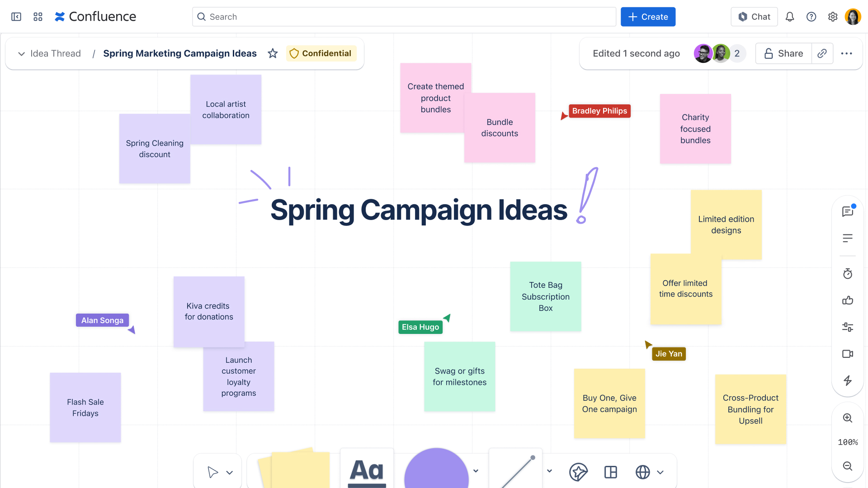
Task: Open the Chat panel
Action: (754, 17)
